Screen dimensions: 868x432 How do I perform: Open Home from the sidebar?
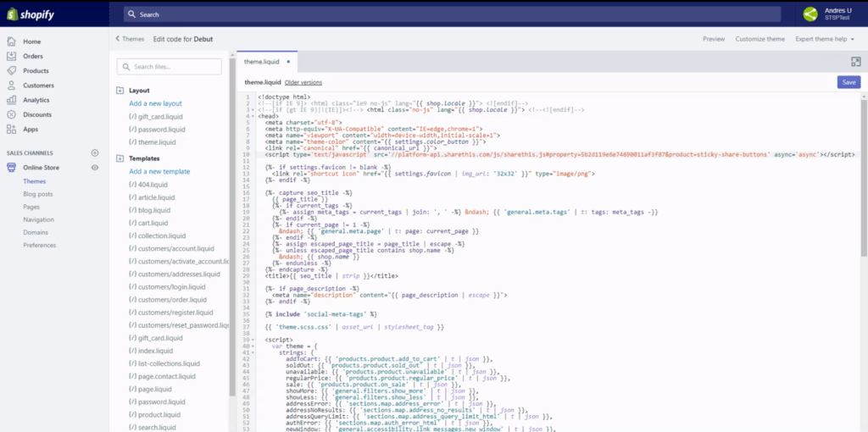coord(31,42)
